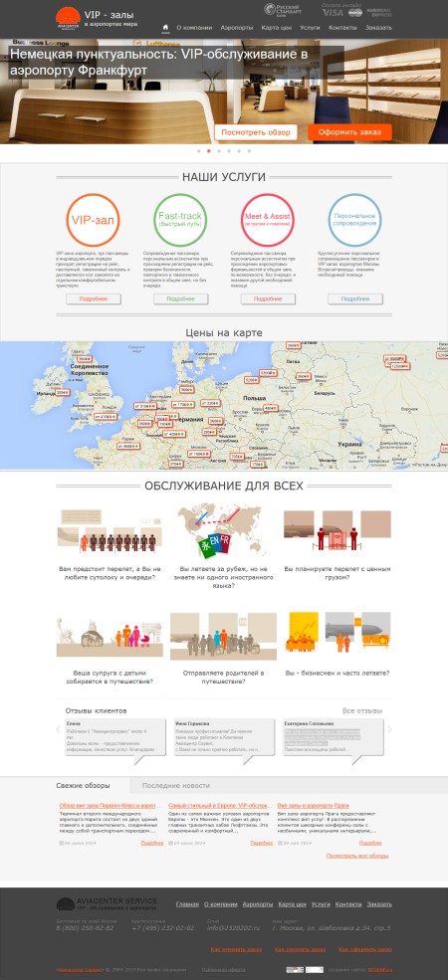The width and height of the screenshot is (448, 980).
Task: Click footer link Как оплатить заказ
Action: [301, 949]
